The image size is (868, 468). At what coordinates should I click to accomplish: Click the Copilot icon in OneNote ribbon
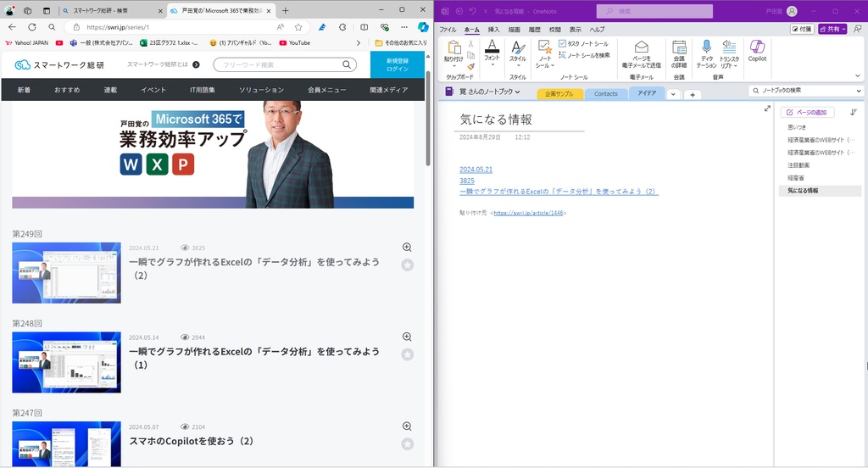pyautogui.click(x=757, y=47)
